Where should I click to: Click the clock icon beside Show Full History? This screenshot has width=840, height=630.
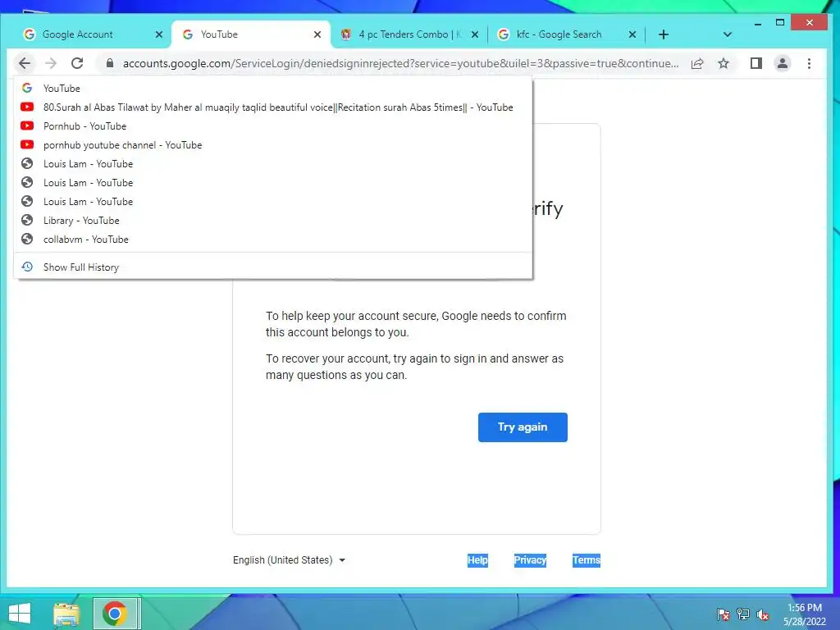(x=27, y=267)
